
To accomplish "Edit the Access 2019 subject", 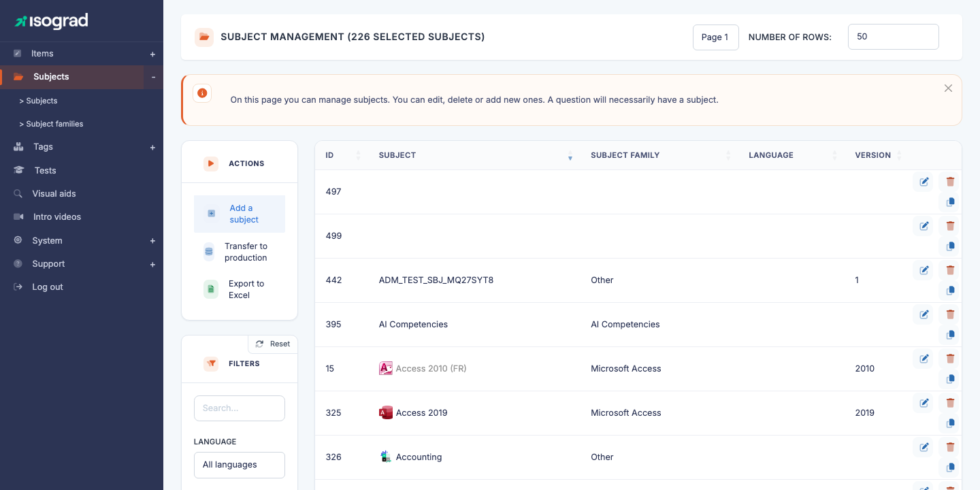I will click(x=924, y=403).
